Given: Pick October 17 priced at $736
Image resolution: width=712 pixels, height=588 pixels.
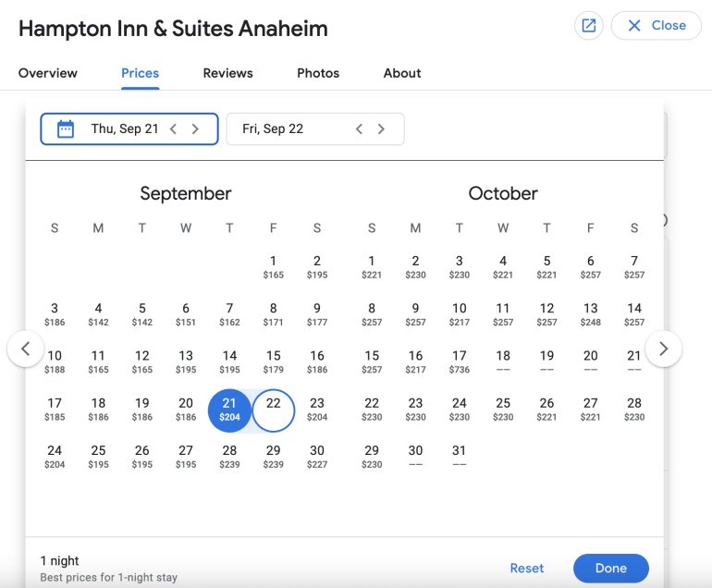Looking at the screenshot, I should coord(460,361).
